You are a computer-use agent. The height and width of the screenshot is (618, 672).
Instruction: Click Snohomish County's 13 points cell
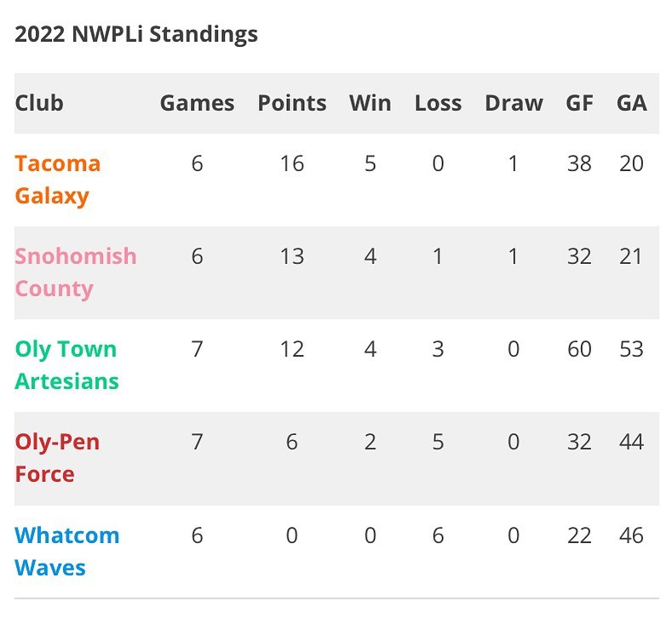(x=292, y=256)
